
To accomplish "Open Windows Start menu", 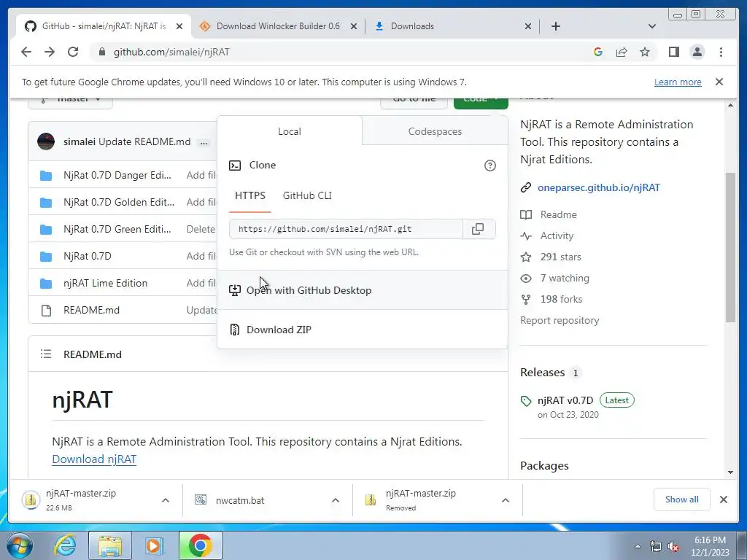I will click(20, 545).
